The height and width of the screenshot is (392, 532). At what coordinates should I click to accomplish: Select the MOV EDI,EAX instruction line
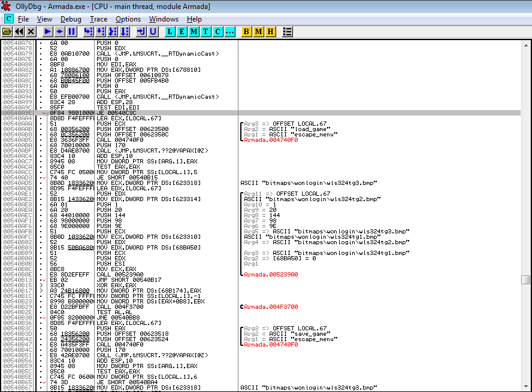click(116, 65)
